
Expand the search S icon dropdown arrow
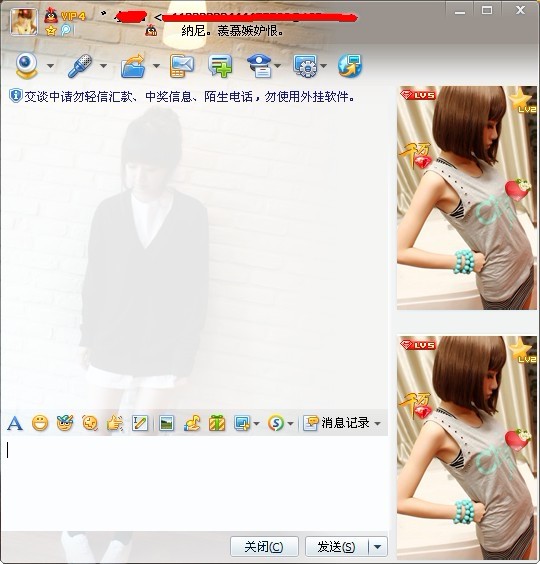[x=291, y=424]
